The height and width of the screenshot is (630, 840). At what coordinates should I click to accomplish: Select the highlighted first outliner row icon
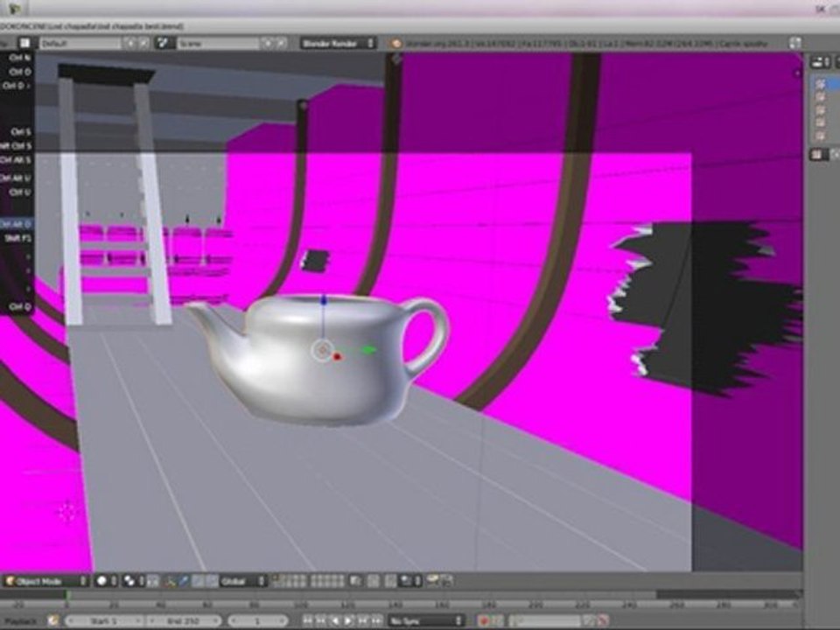(x=820, y=84)
